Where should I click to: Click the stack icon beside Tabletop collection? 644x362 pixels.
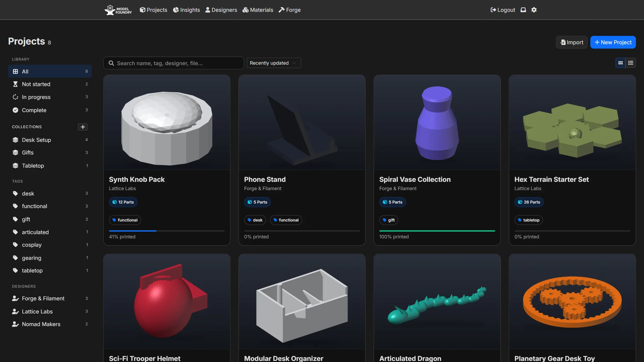point(15,166)
